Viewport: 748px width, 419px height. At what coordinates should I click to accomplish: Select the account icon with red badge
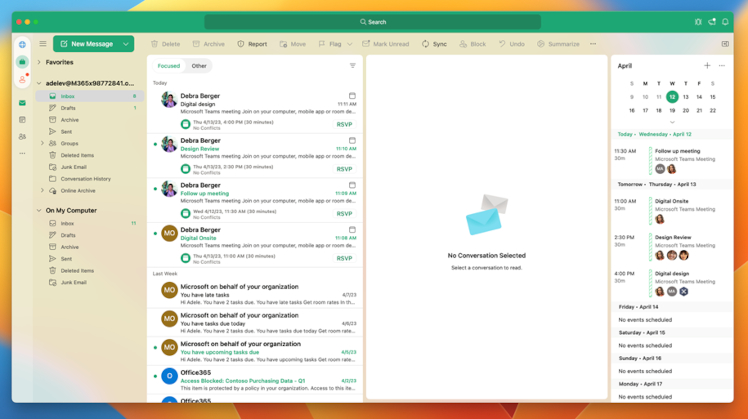pyautogui.click(x=22, y=80)
